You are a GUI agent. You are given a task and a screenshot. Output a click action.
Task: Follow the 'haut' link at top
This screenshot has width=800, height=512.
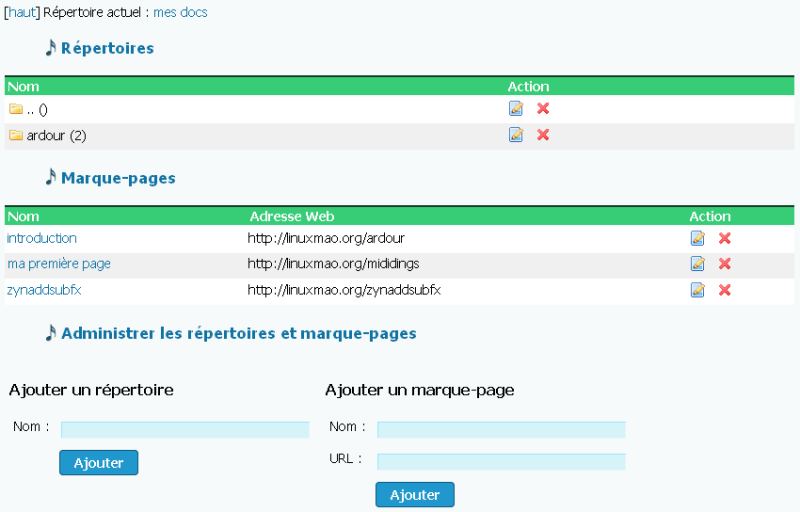click(x=22, y=12)
